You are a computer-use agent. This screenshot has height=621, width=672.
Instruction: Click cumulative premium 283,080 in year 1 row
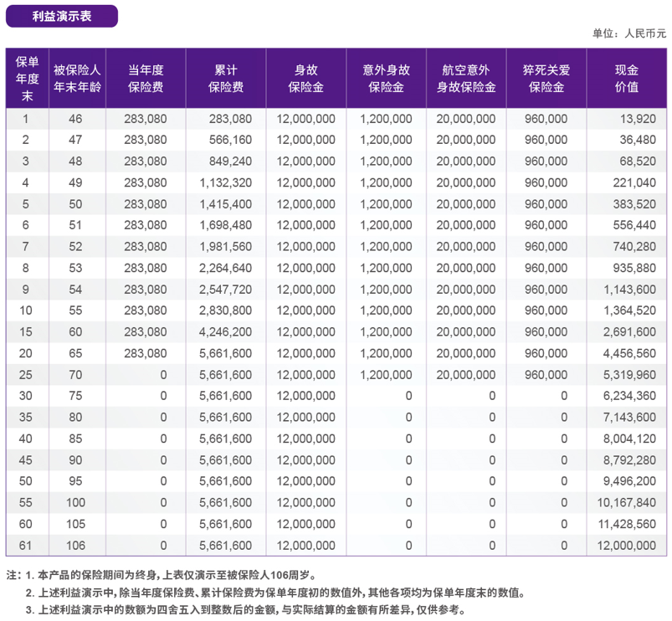pyautogui.click(x=231, y=119)
